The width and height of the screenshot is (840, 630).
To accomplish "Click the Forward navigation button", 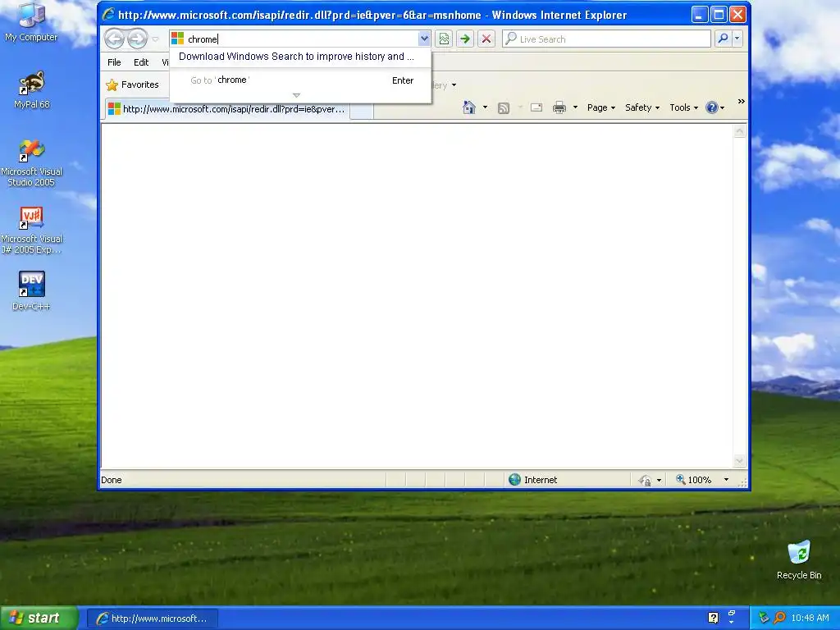I will [137, 39].
